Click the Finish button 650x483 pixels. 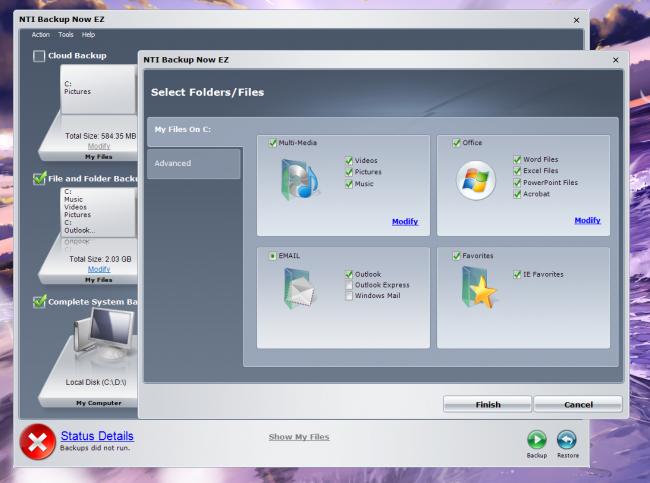pyautogui.click(x=488, y=404)
